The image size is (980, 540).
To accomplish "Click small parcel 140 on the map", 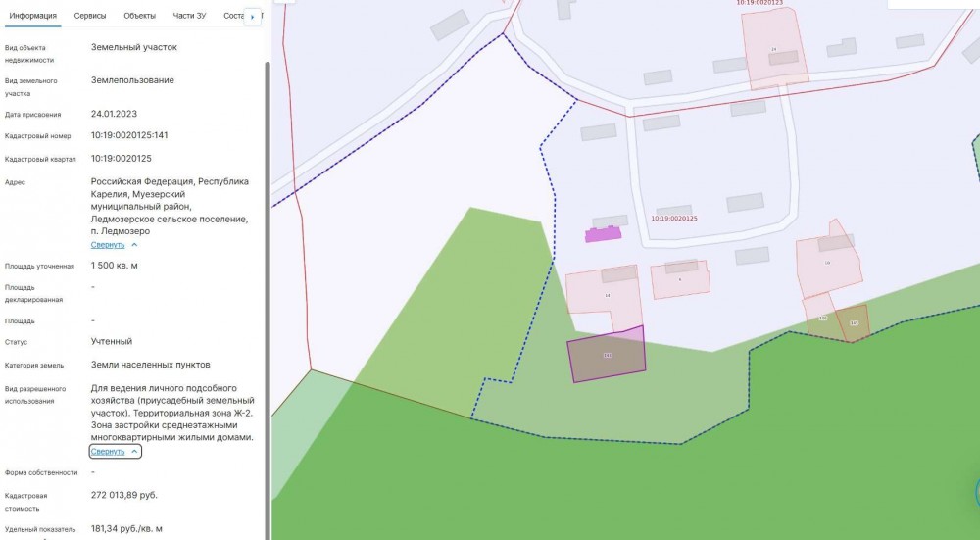I will (853, 323).
